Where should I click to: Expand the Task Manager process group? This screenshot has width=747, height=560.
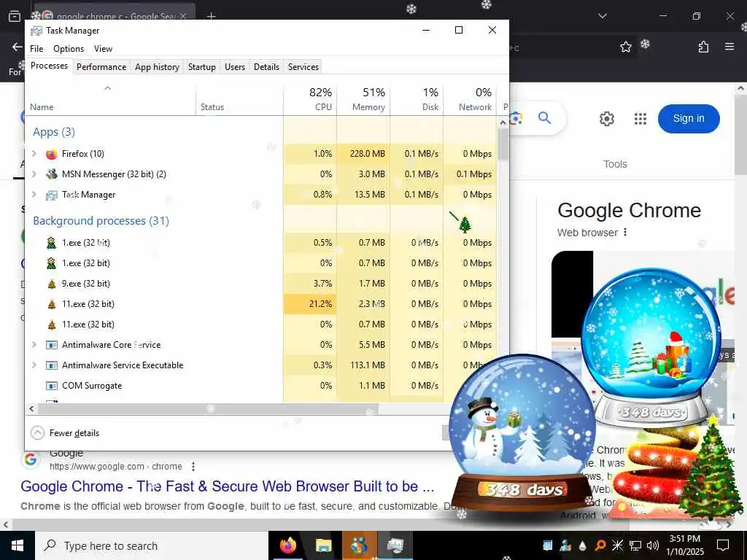[x=34, y=194]
